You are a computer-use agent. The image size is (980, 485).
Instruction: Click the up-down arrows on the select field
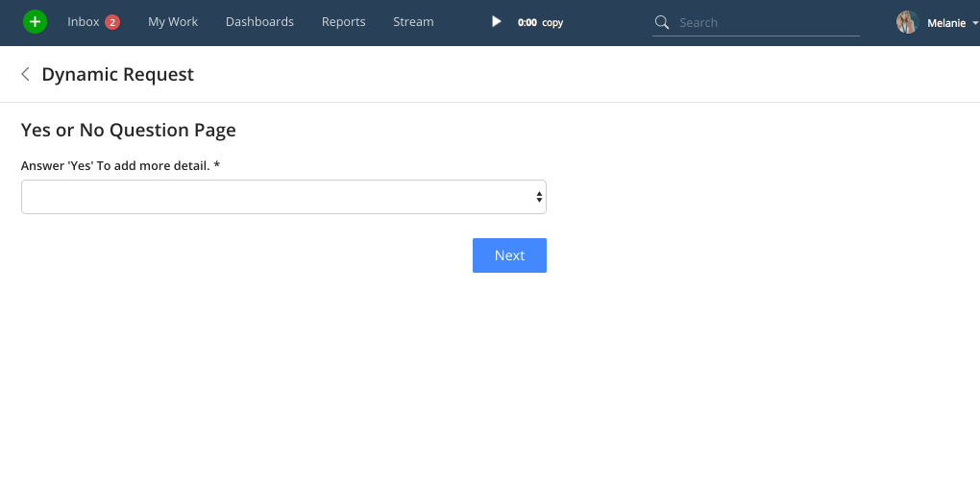coord(539,197)
